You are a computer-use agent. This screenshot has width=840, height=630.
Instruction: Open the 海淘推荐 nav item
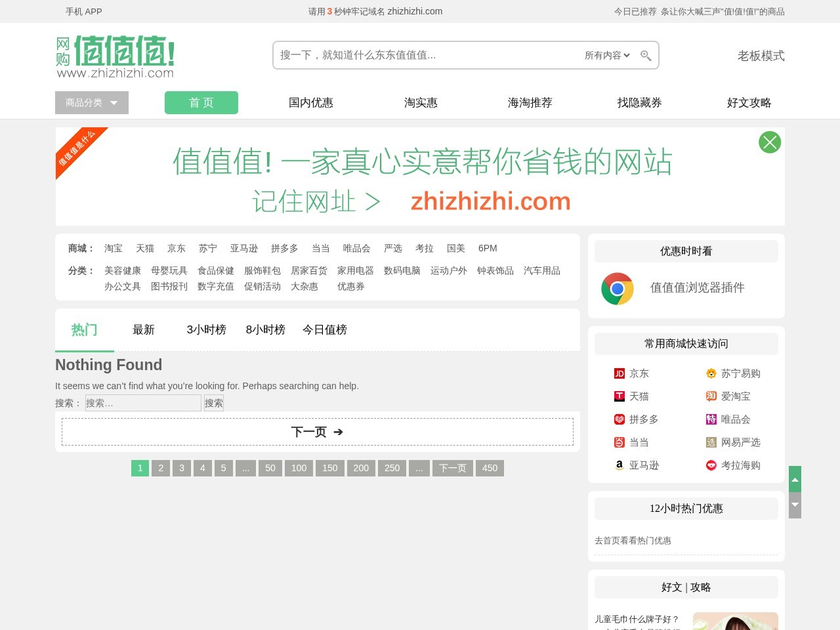pyautogui.click(x=530, y=103)
